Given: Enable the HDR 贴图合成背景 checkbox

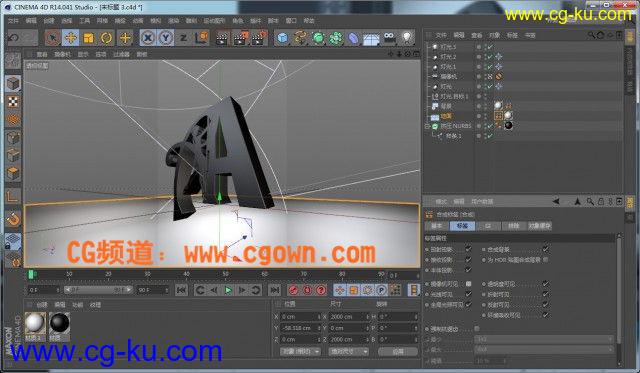Looking at the screenshot, I should coord(546,259).
